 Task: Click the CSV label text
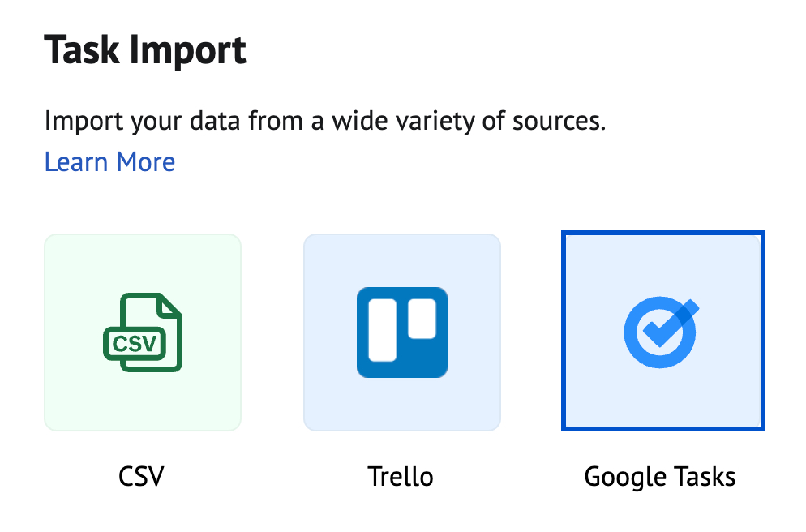tap(143, 477)
